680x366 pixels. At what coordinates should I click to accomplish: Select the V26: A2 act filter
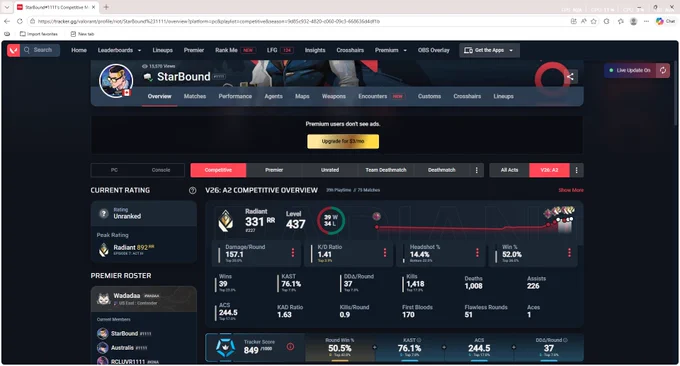(x=549, y=170)
